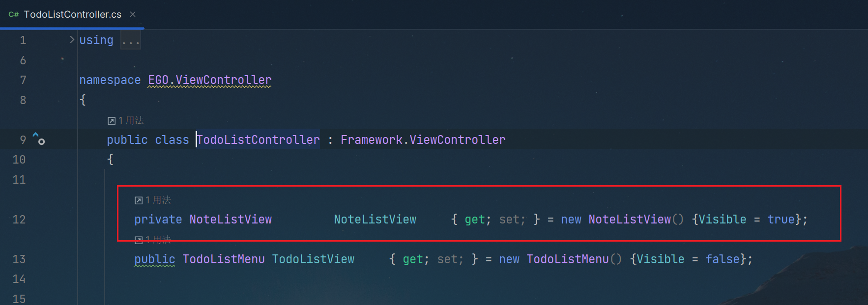
Task: Click usages icon above TodoListView property
Action: pos(139,240)
